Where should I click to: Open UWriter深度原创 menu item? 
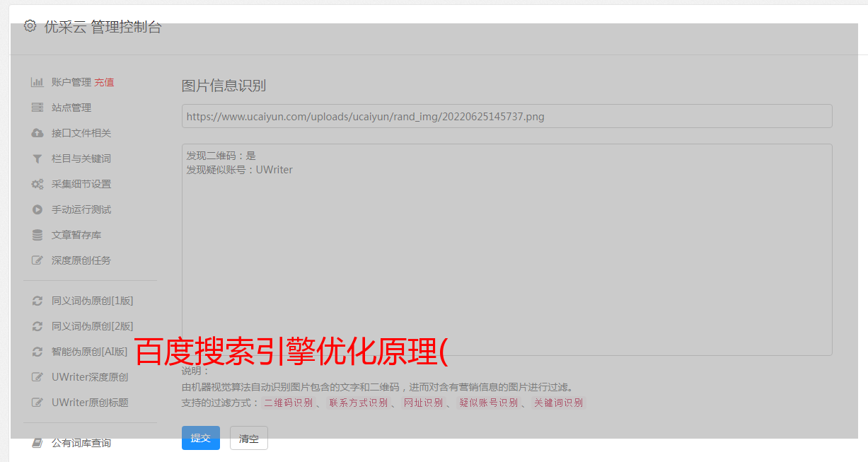(90, 377)
